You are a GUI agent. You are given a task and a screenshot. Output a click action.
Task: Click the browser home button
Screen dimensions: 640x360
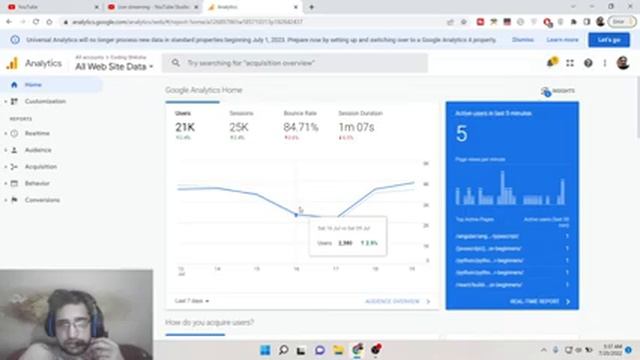[x=49, y=22]
